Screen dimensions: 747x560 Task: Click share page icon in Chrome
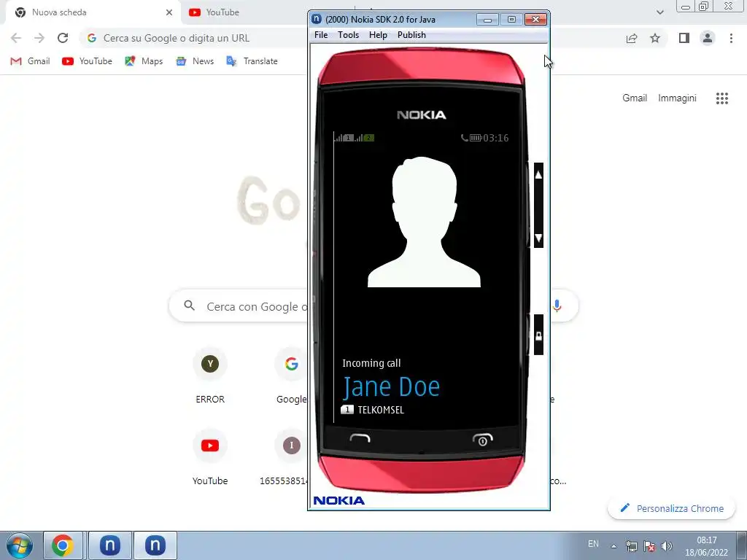click(632, 38)
